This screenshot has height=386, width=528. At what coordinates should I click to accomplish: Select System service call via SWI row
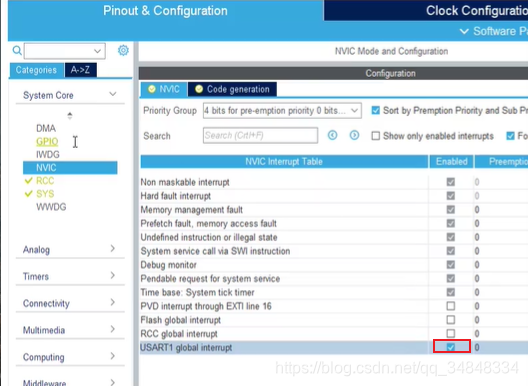(334, 251)
